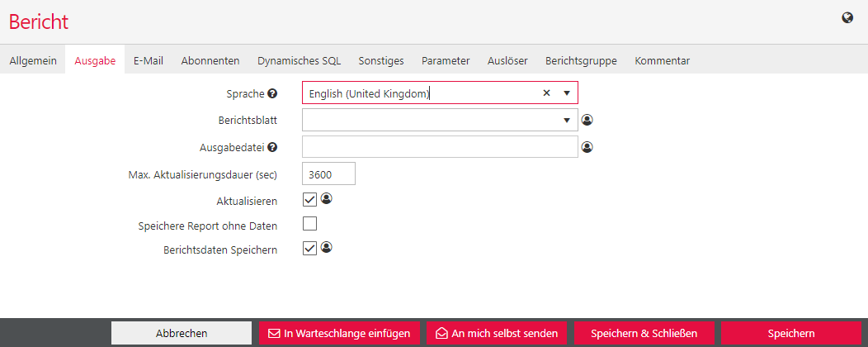
Task: Open the Berichtsblatt dropdown arrow
Action: pos(567,120)
